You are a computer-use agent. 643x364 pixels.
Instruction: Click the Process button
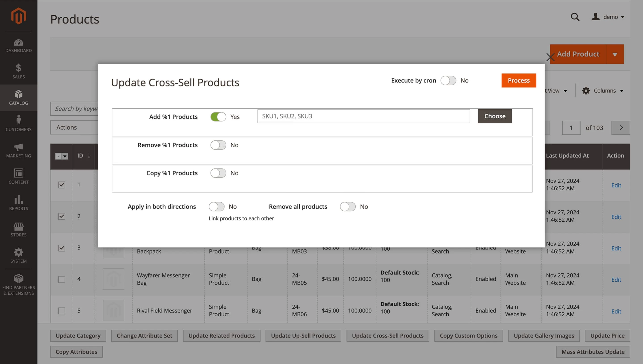(518, 80)
